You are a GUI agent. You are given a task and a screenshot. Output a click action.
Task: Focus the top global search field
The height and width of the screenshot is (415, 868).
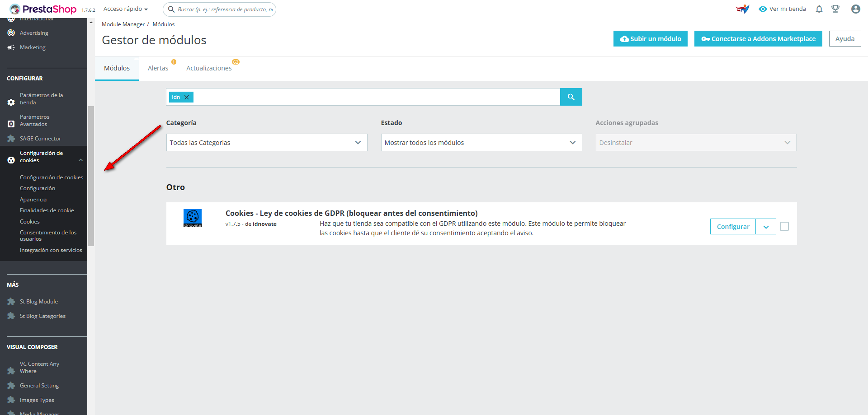click(220, 9)
